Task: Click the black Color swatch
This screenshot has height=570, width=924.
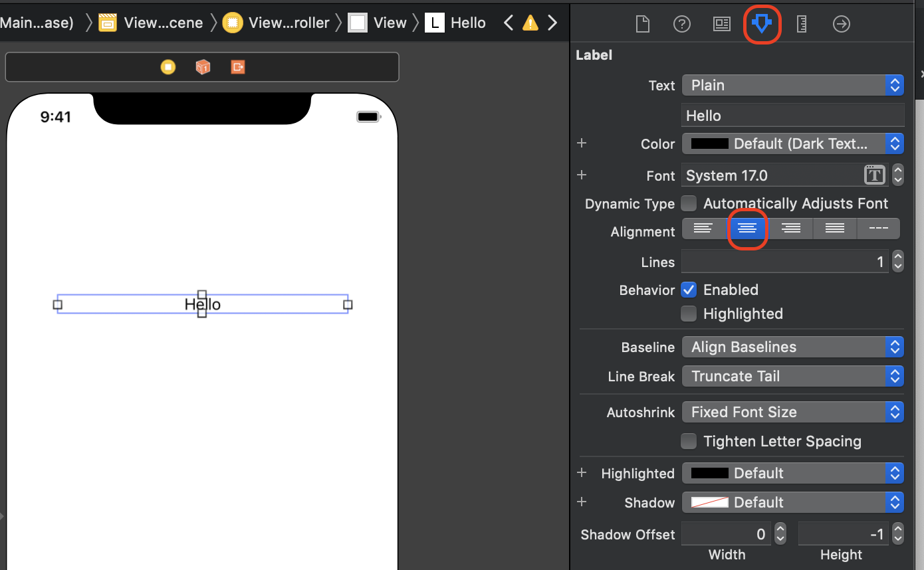Action: (x=710, y=143)
